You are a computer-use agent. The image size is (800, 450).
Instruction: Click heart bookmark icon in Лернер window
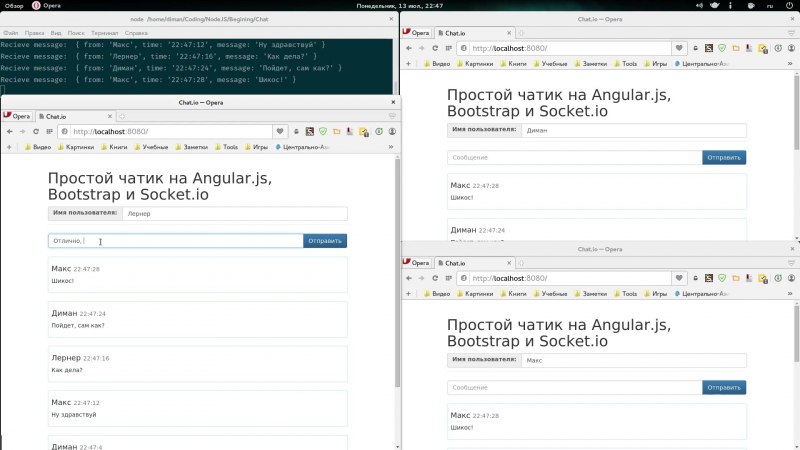[x=280, y=132]
